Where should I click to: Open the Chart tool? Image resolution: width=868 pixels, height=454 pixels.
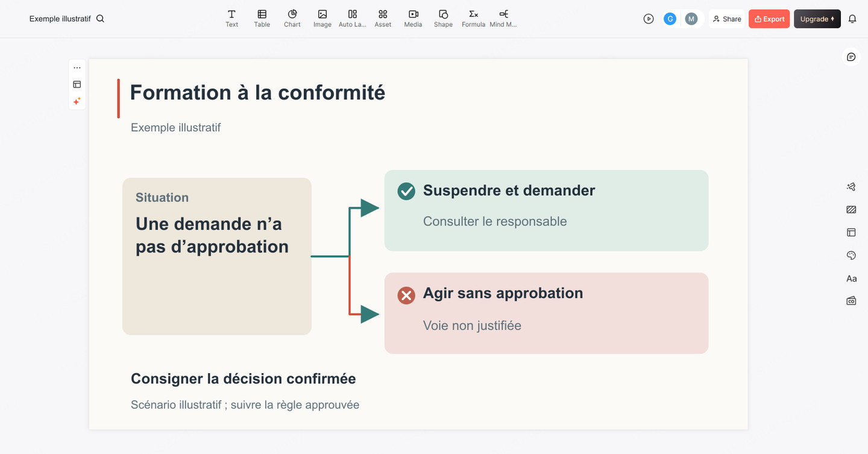[292, 19]
